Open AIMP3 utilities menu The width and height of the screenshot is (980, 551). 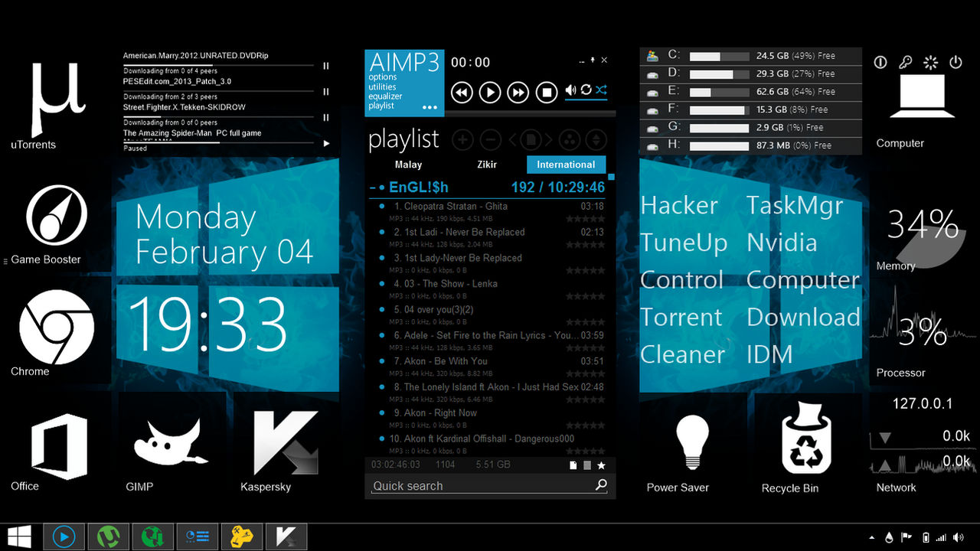point(383,87)
